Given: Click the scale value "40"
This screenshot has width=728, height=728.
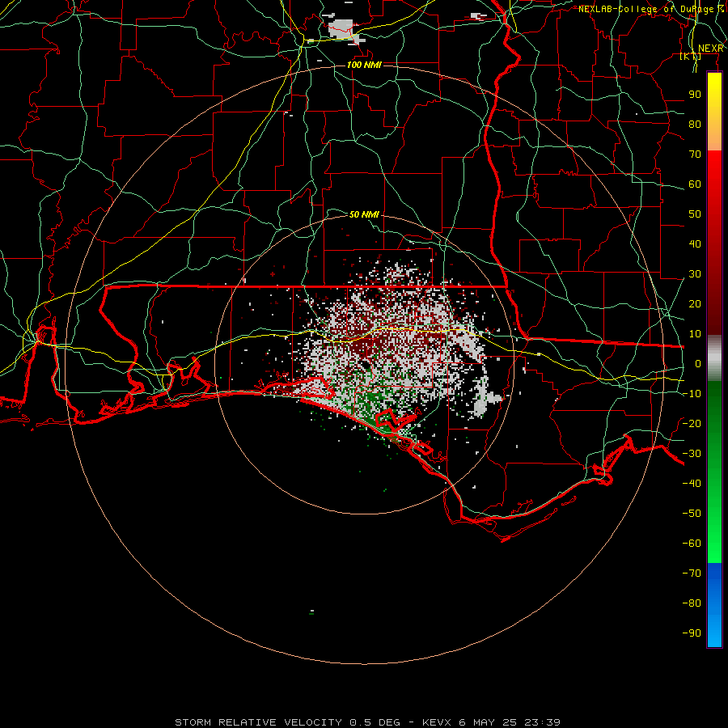Looking at the screenshot, I should click(x=695, y=244).
